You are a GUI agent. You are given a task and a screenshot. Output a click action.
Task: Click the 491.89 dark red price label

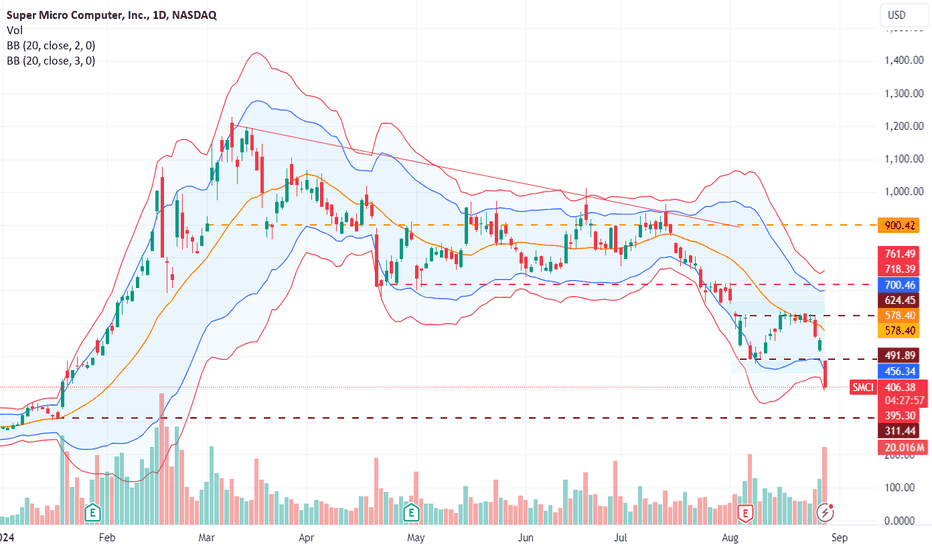pyautogui.click(x=899, y=356)
